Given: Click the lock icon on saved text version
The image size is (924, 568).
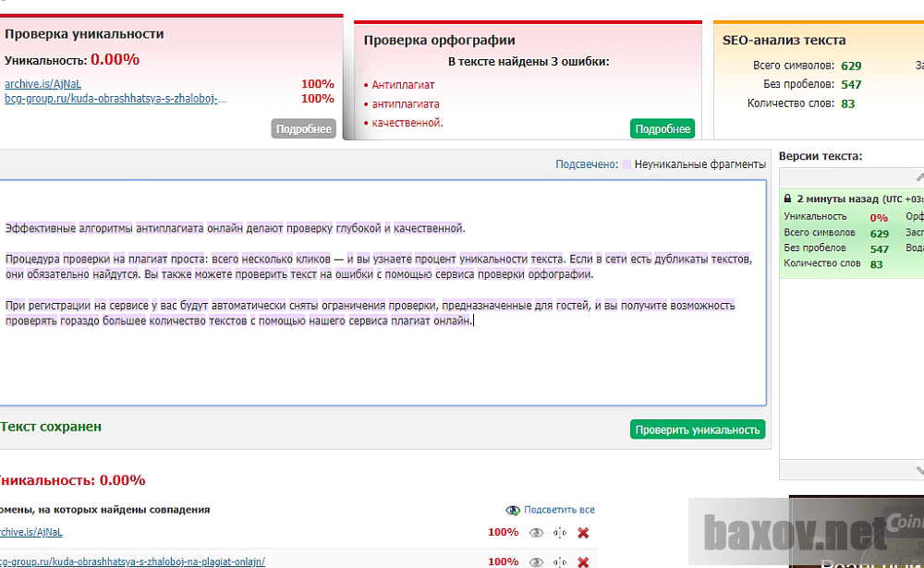Looking at the screenshot, I should (x=787, y=199).
